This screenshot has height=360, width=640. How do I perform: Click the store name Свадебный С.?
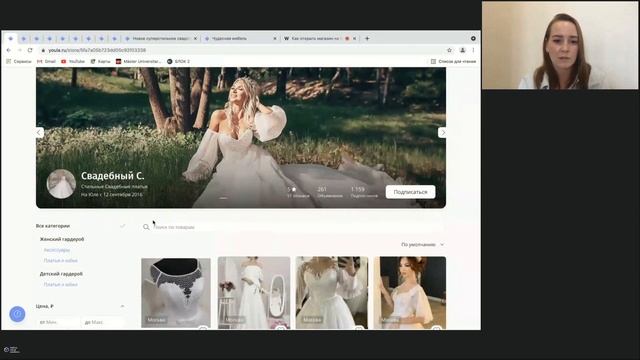pos(113,176)
